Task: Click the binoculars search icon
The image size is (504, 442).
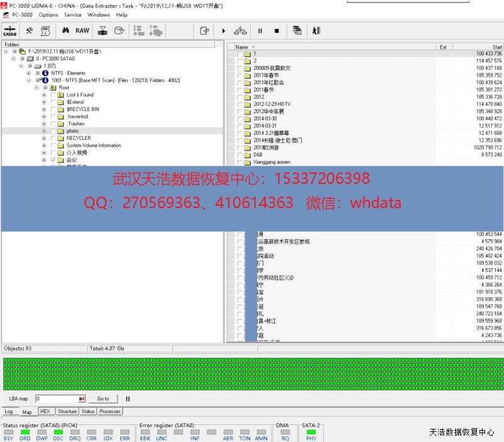Action: pyautogui.click(x=66, y=30)
